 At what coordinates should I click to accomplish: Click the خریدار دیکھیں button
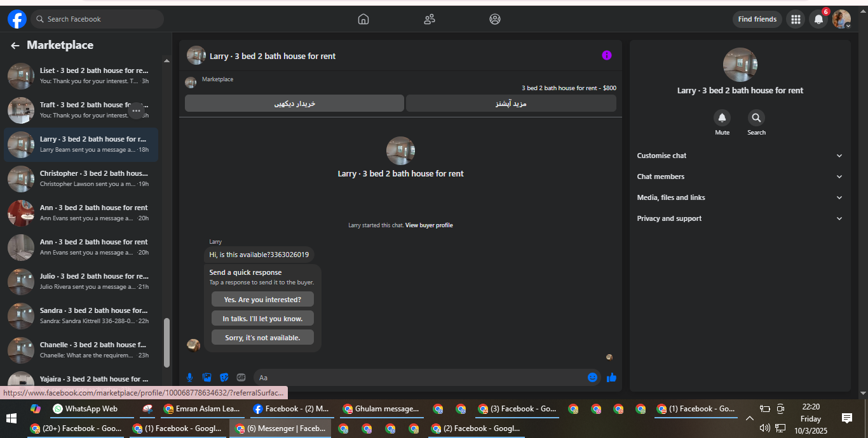point(294,103)
